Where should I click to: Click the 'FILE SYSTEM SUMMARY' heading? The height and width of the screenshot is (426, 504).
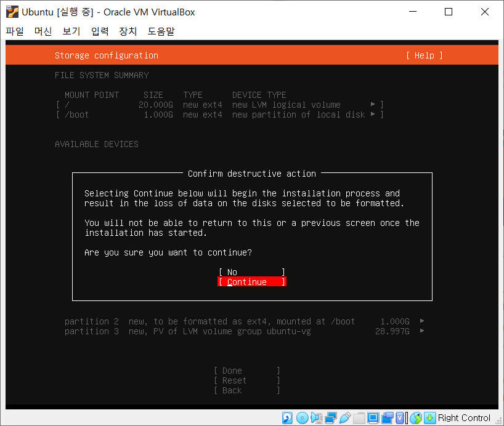point(102,75)
